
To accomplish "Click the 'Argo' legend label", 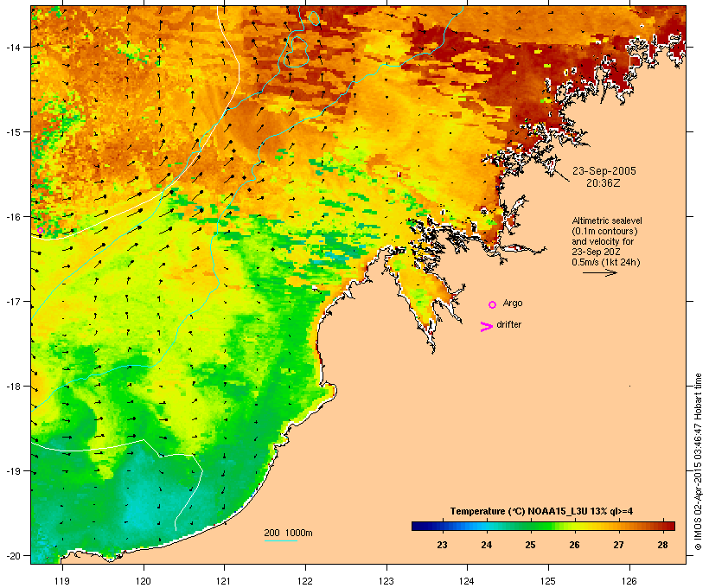I will [x=513, y=303].
